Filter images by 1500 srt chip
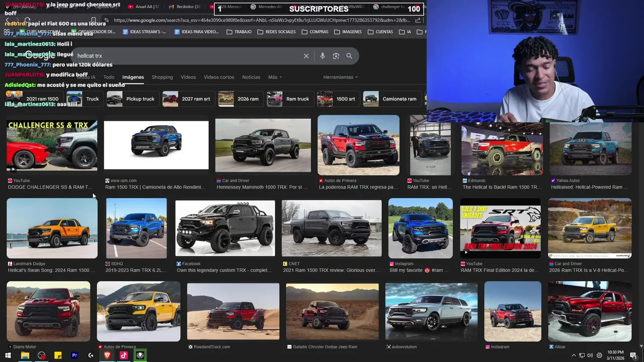 (x=338, y=99)
